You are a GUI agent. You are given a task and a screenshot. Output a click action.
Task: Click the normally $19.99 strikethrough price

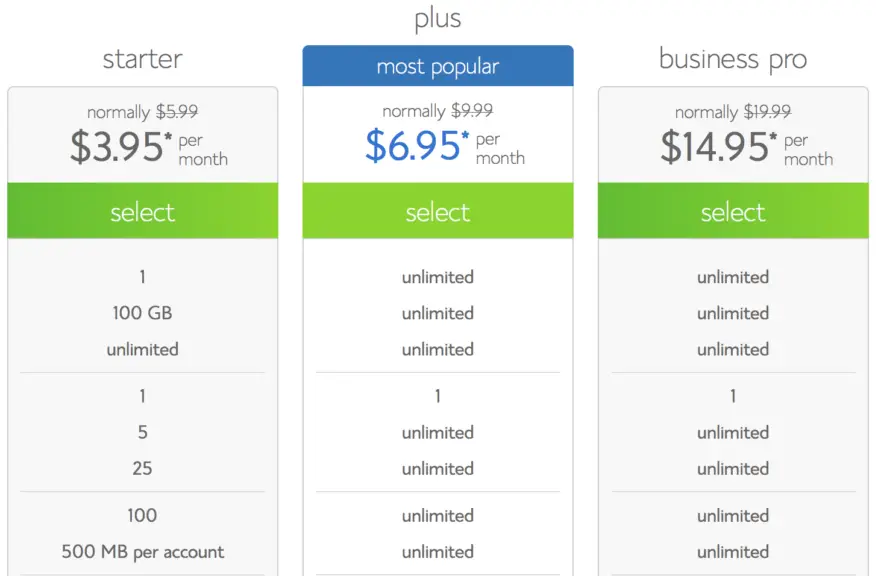coord(733,112)
